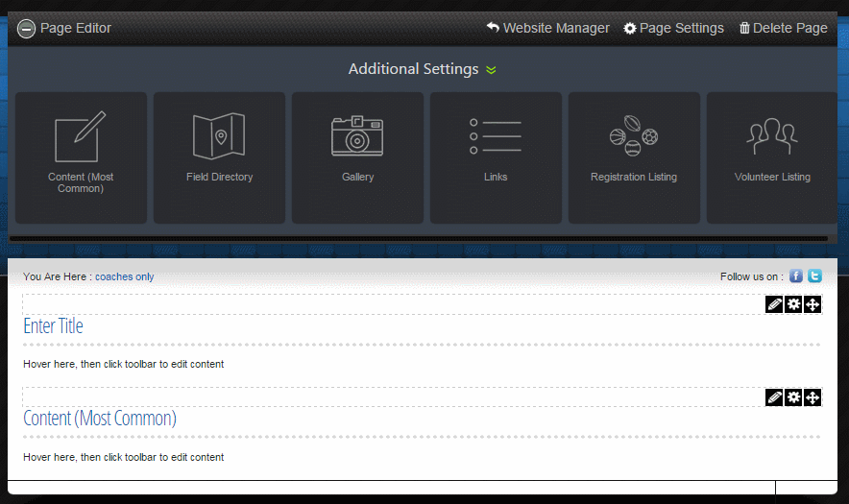Click move handle of Enter Title section
Screen dimensions: 849x504
click(x=812, y=304)
